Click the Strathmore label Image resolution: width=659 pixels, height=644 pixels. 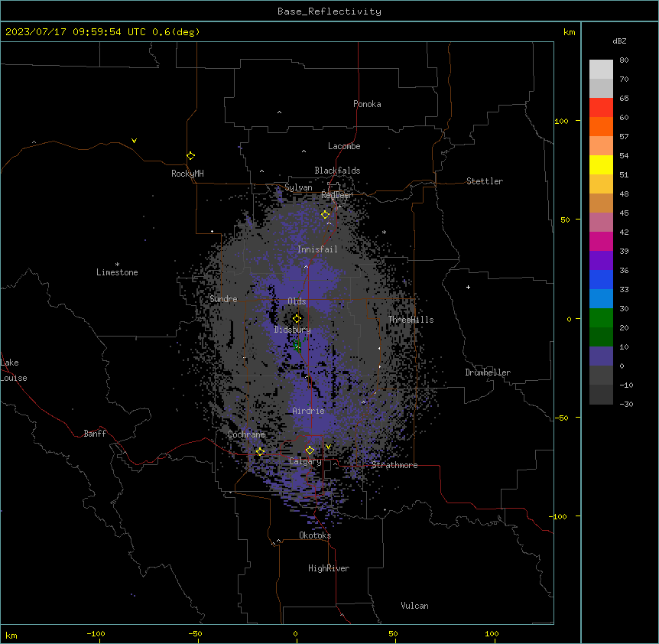coord(394,465)
